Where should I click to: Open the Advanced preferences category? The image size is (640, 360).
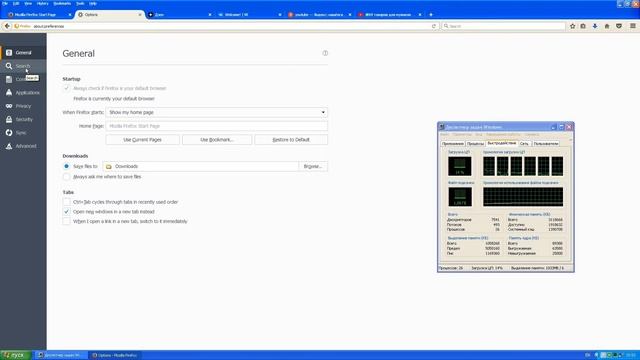point(23,146)
